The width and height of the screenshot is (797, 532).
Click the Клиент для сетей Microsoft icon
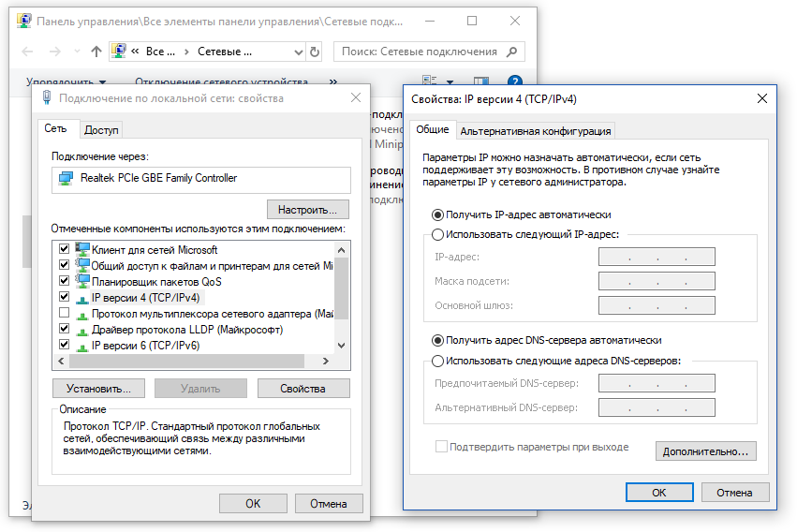pyautogui.click(x=82, y=250)
